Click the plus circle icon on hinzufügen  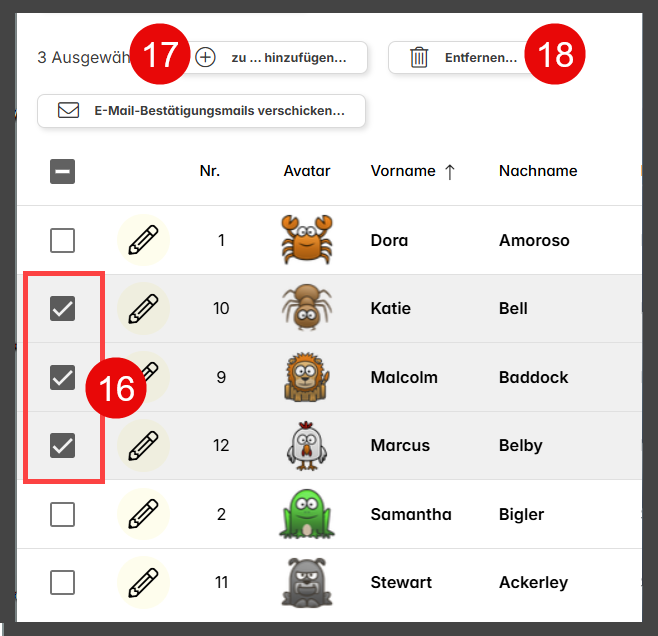205,57
